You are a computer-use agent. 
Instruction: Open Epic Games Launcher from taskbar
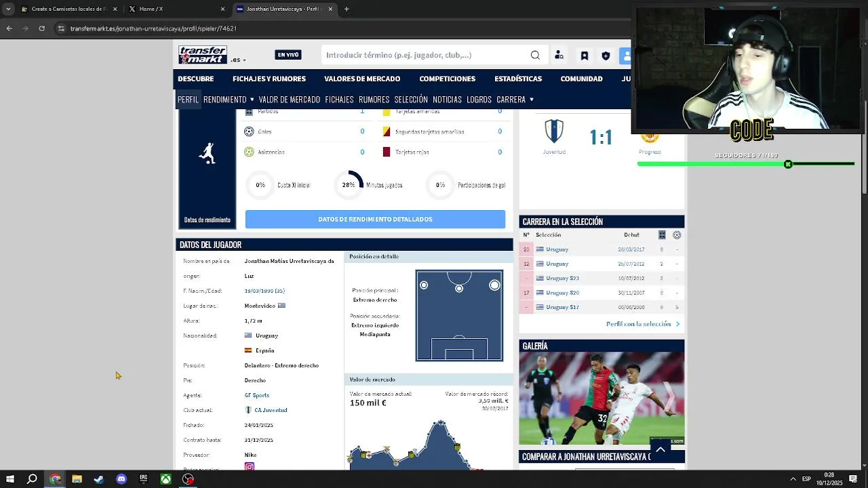(143, 479)
